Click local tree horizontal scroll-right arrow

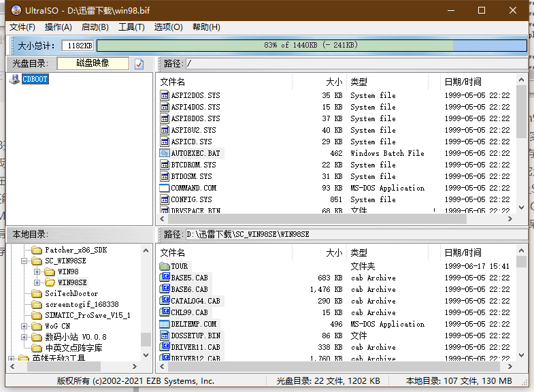point(135,366)
